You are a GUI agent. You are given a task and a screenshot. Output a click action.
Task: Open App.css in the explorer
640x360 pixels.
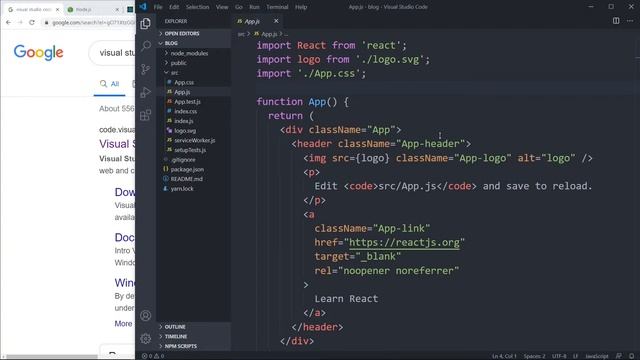[193, 82]
